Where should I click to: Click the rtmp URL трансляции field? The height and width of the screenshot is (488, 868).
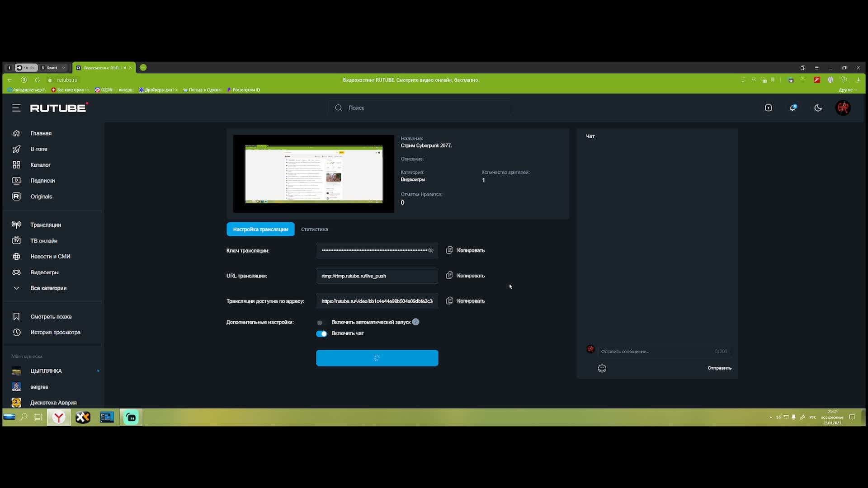tap(377, 276)
